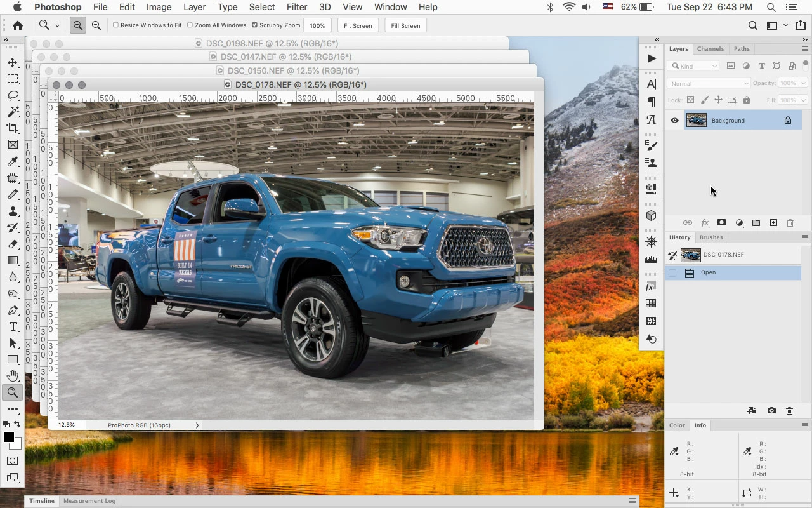Viewport: 812px width, 508px height.
Task: Click the foreground color swatch
Action: 9,437
